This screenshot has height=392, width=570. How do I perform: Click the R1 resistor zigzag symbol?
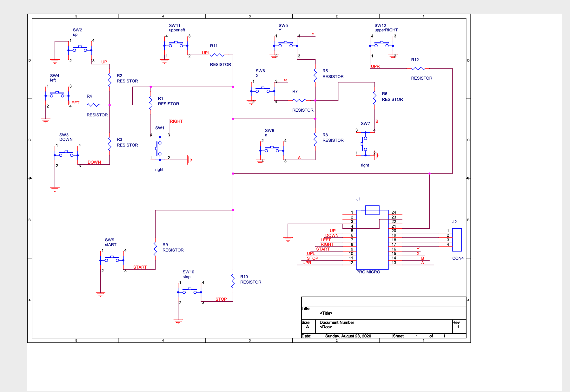click(x=151, y=102)
